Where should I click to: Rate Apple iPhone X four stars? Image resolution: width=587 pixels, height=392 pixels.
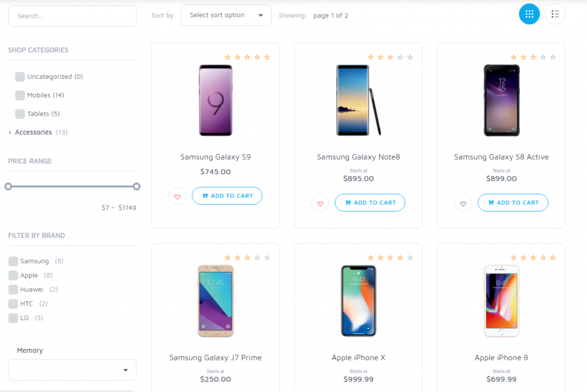tap(400, 257)
